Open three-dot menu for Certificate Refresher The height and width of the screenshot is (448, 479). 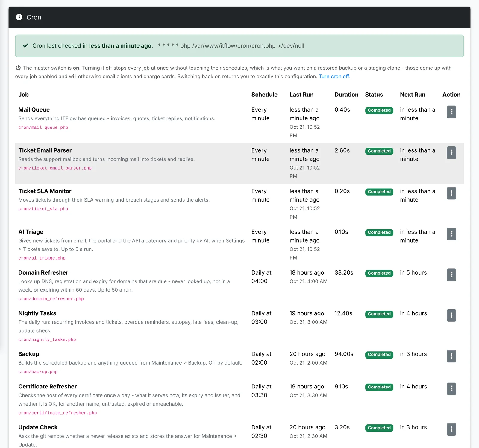(x=451, y=388)
